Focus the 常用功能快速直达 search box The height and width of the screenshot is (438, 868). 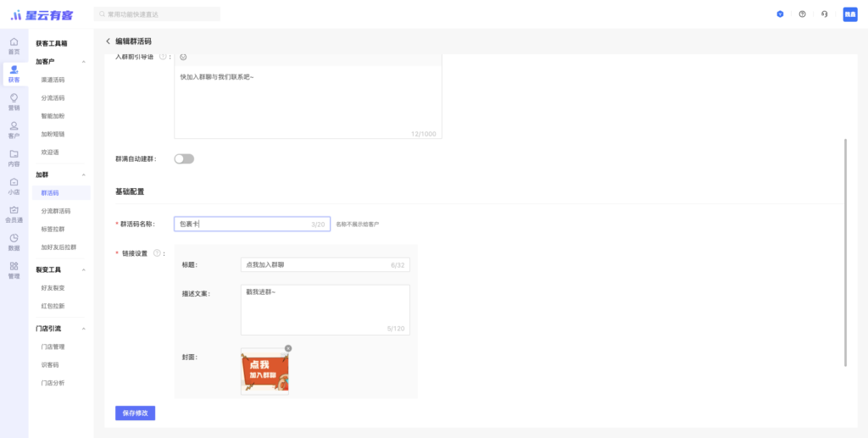(x=157, y=14)
